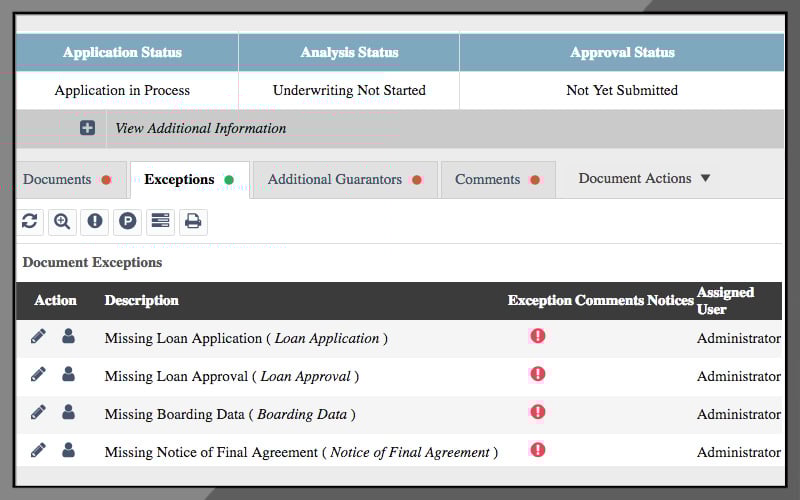
Task: Click the exclamation mark toolbar icon
Action: coord(95,221)
